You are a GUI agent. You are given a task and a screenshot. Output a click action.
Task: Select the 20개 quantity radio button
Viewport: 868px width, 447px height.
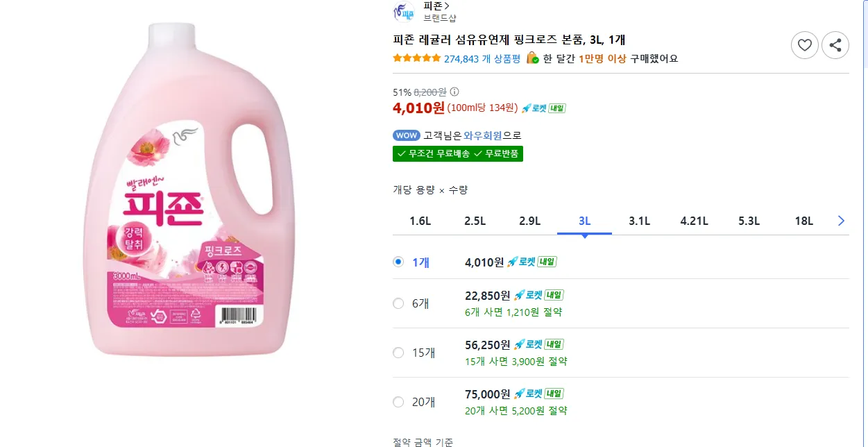398,402
